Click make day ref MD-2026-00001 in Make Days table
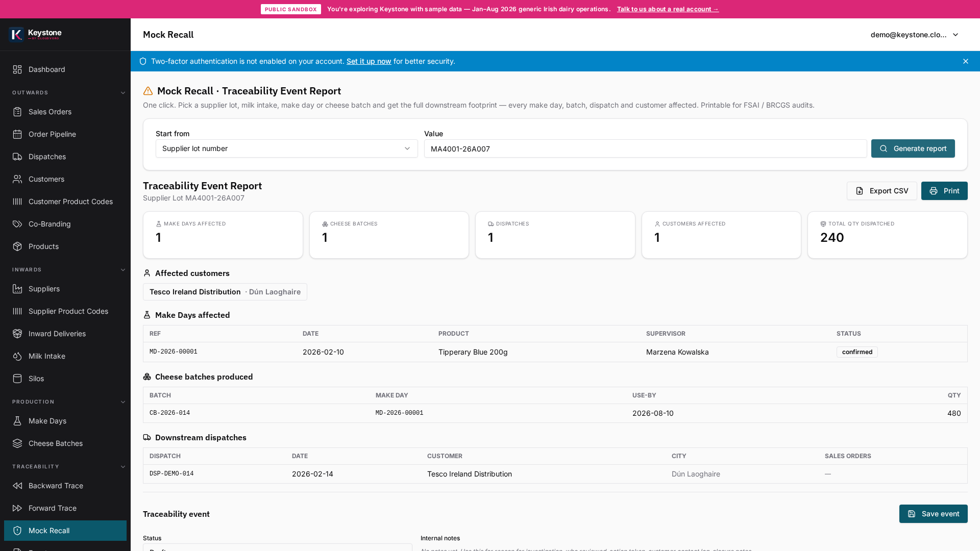980x551 pixels. tap(174, 352)
